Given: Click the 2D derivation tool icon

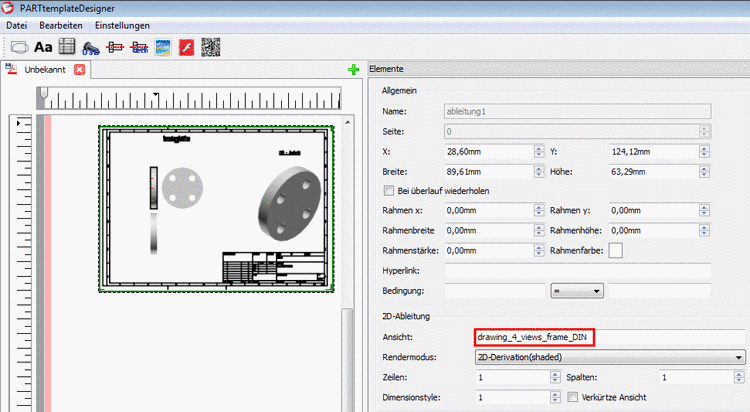Looking at the screenshot, I should coord(115,47).
